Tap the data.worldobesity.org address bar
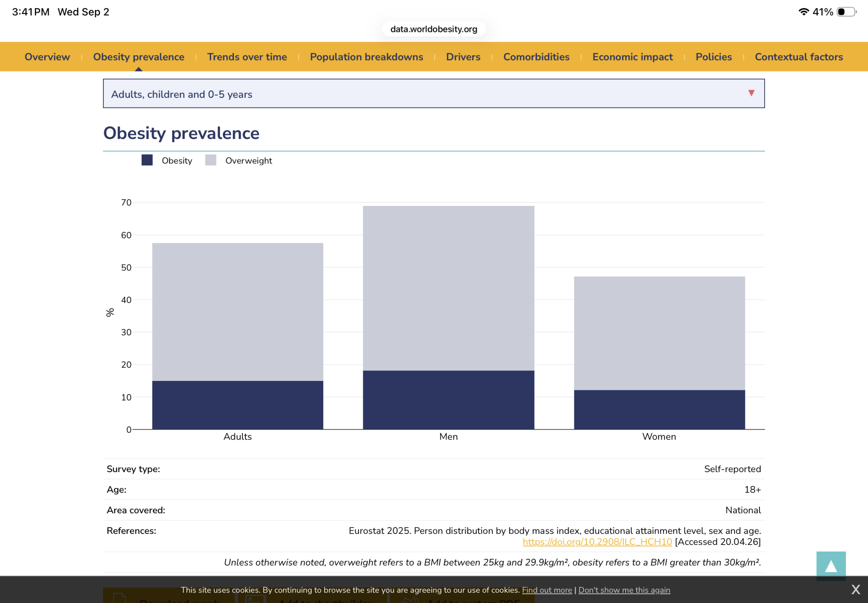This screenshot has width=868, height=603. (x=434, y=29)
